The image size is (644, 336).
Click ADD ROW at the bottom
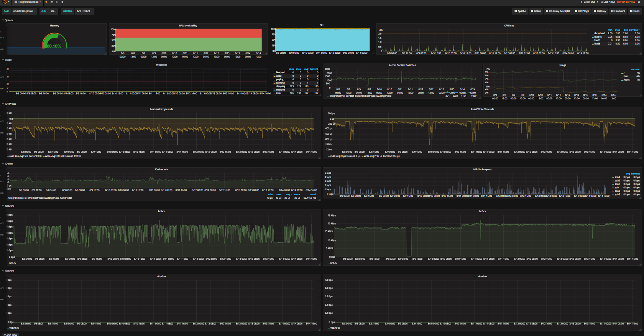click(x=11, y=335)
